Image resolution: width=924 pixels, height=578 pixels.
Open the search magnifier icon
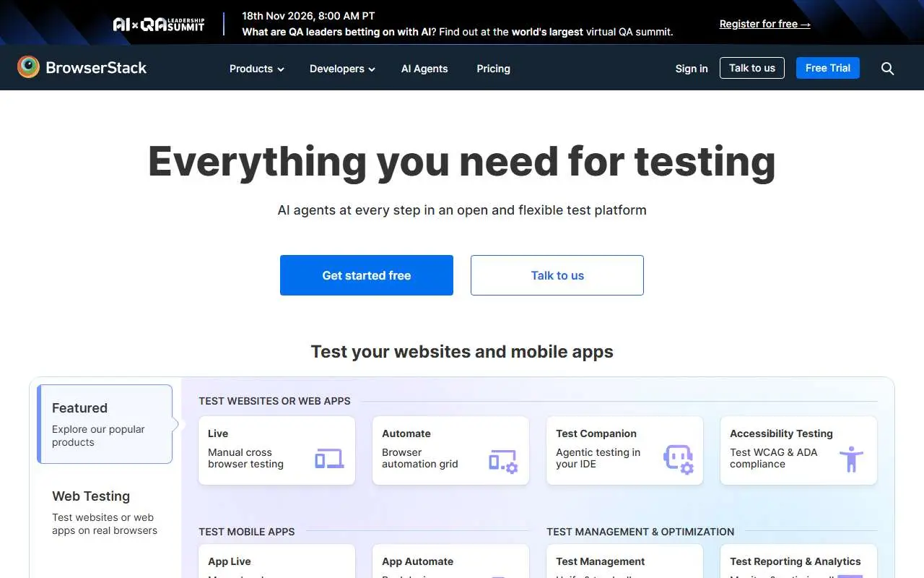tap(888, 69)
